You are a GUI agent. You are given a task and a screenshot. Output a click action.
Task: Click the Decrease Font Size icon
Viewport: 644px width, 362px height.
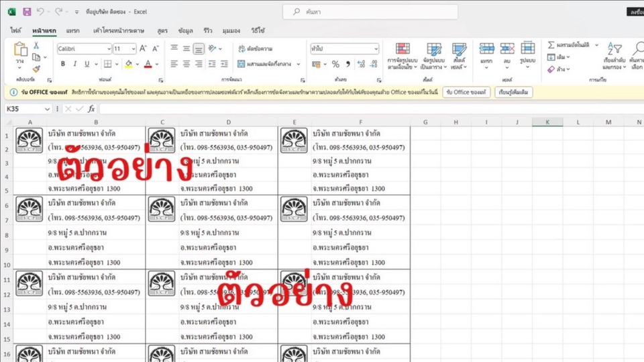coord(155,48)
